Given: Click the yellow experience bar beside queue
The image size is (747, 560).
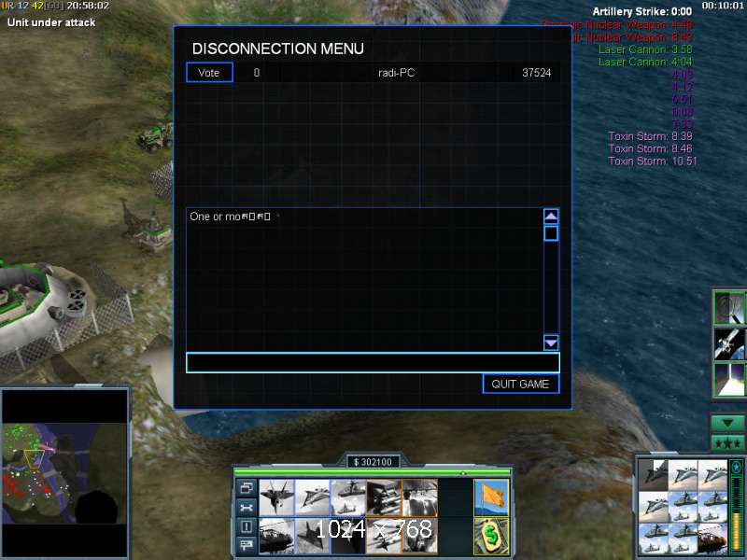Looking at the screenshot, I should pyautogui.click(x=737, y=516).
